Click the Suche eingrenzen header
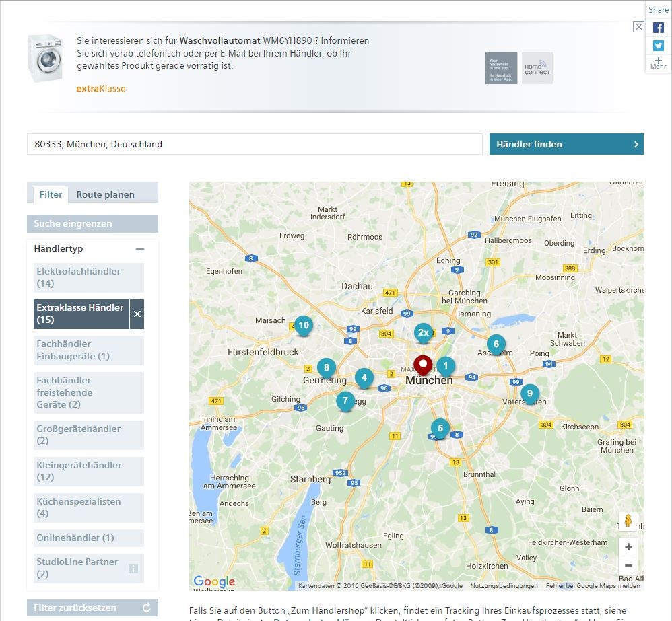Screen dimensions: 672x621 click(92, 223)
